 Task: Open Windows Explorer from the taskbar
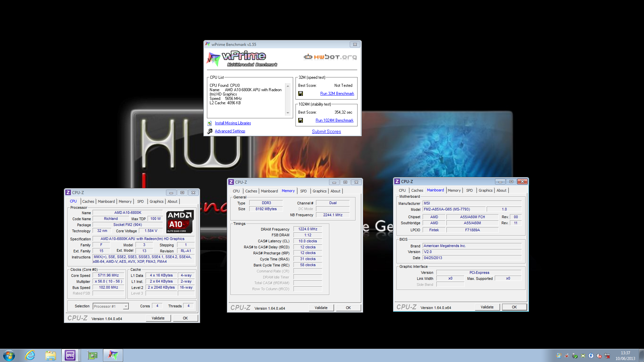click(x=51, y=355)
